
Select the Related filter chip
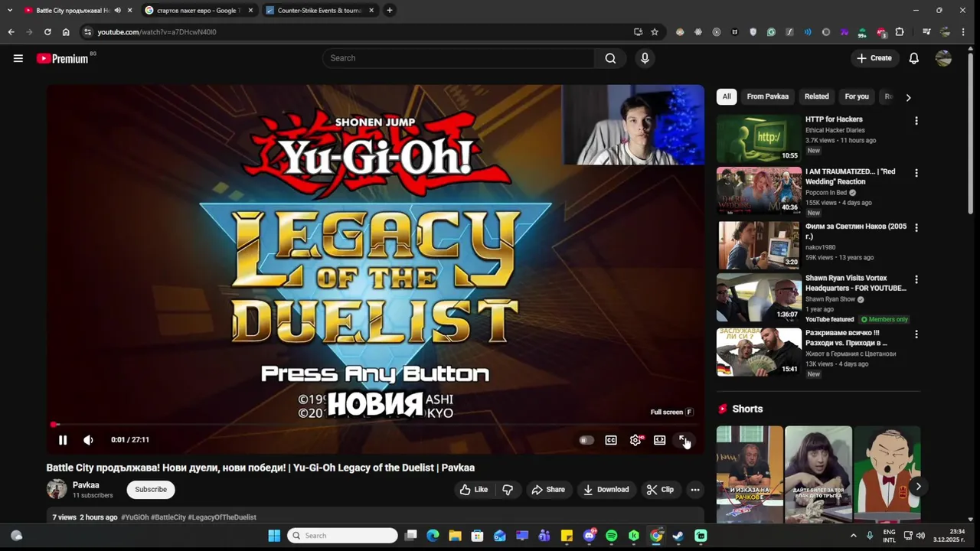(x=817, y=96)
